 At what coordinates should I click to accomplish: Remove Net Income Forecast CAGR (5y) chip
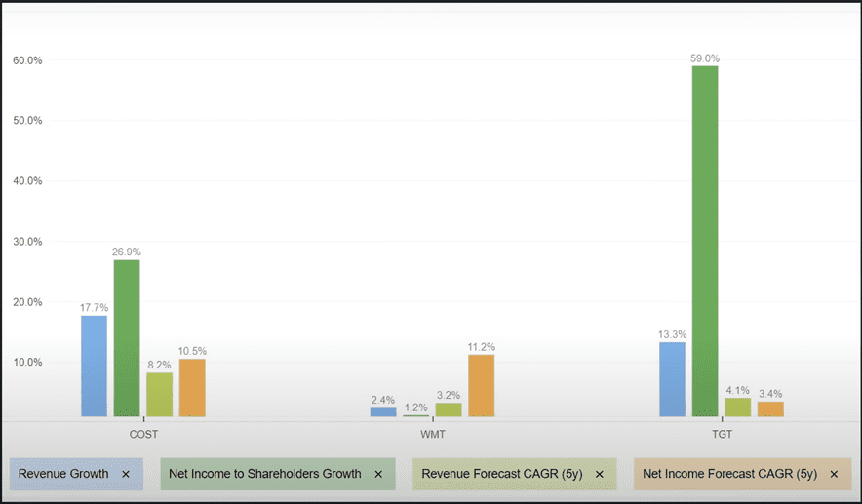coord(834,474)
